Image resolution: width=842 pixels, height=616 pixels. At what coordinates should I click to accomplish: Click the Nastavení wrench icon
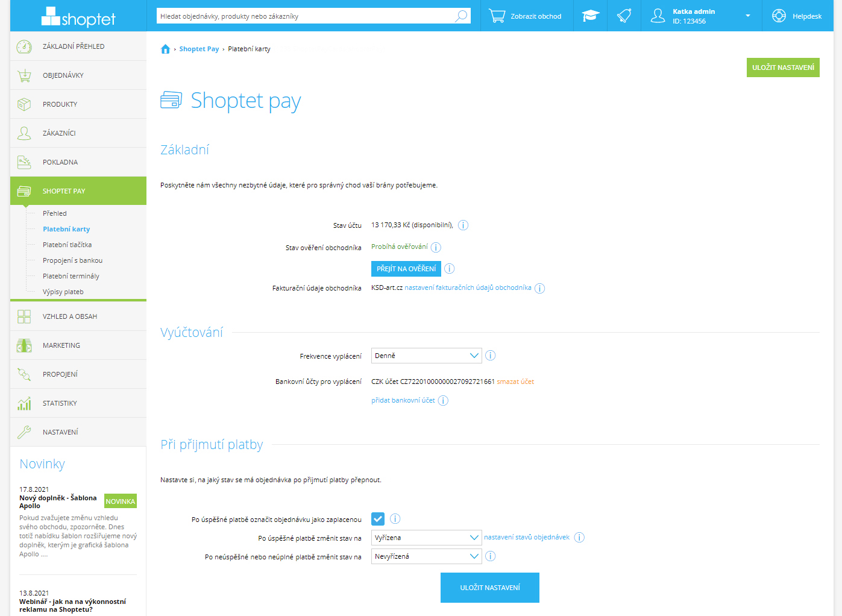point(24,432)
